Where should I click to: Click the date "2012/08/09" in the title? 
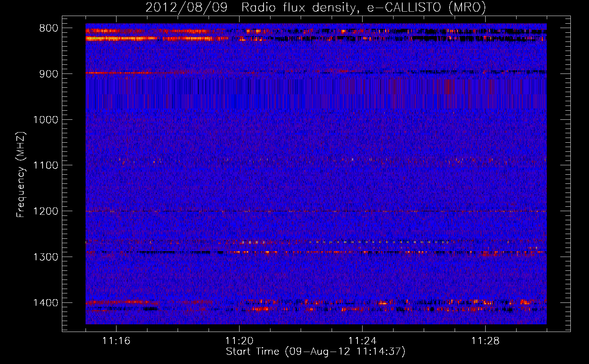coord(186,7)
